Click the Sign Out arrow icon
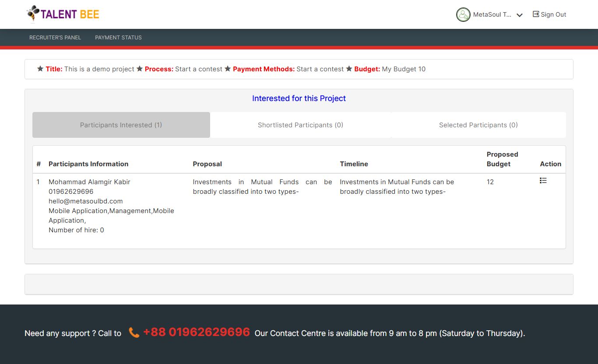The image size is (598, 364). 535,14
